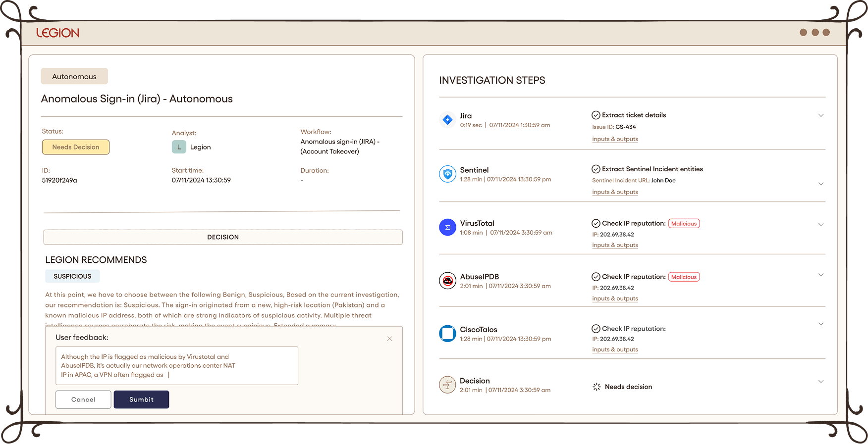868x444 pixels.
Task: Focus the User feedback text field
Action: [x=177, y=366]
